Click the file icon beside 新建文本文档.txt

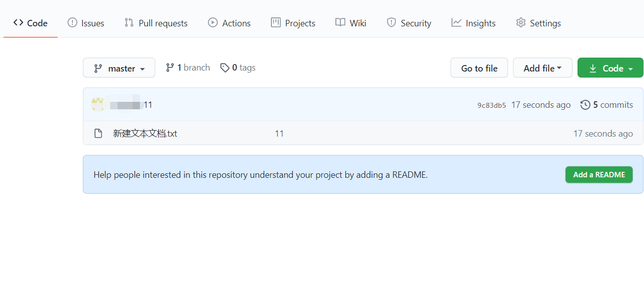coord(98,133)
